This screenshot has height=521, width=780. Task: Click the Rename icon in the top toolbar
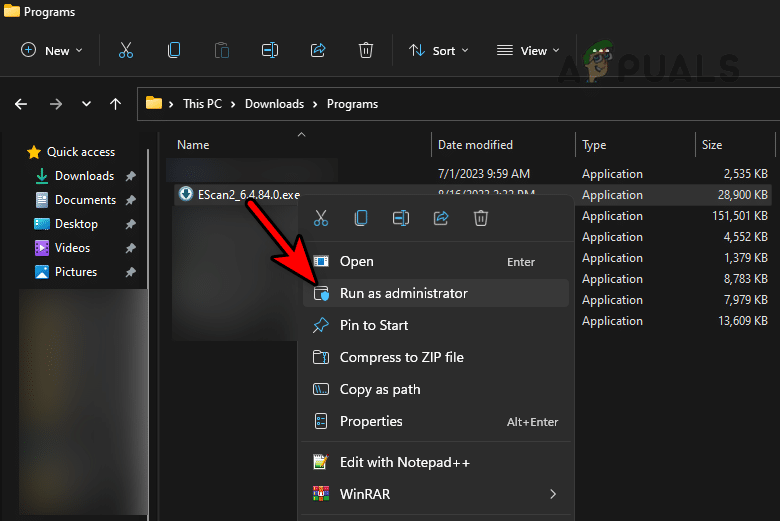click(269, 50)
